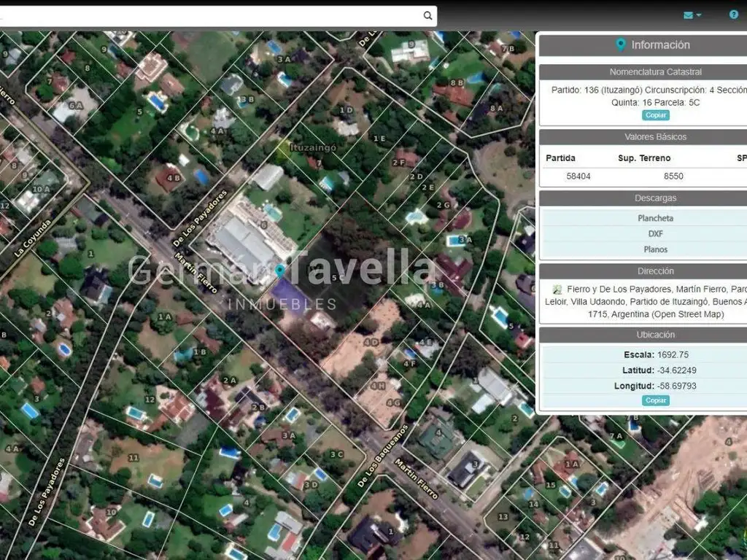
Task: Click the map icon beside the address
Action: click(x=557, y=289)
